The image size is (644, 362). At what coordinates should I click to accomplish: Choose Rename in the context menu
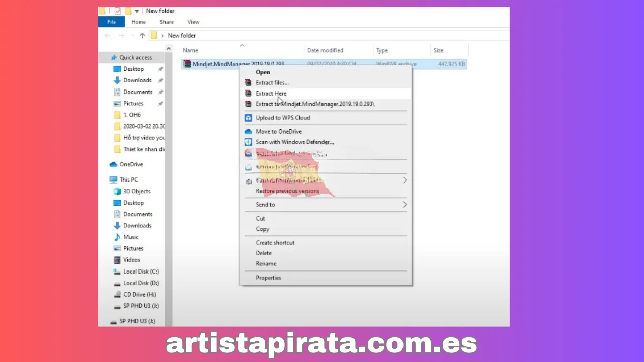pos(266,264)
